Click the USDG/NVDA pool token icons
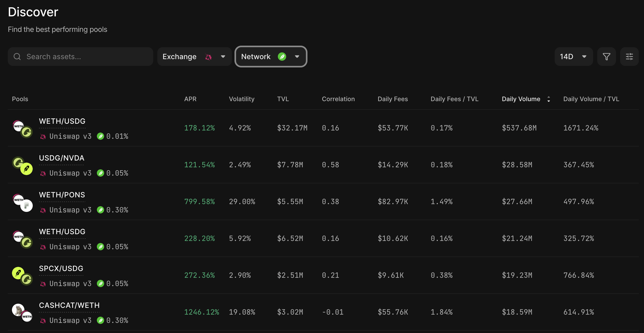The height and width of the screenshot is (333, 644). pyautogui.click(x=23, y=166)
